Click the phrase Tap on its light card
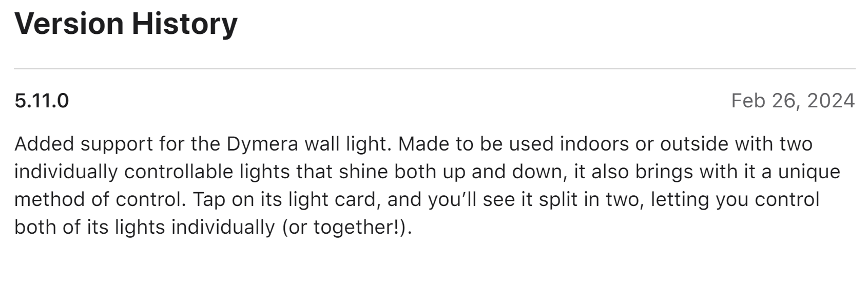 (x=284, y=199)
